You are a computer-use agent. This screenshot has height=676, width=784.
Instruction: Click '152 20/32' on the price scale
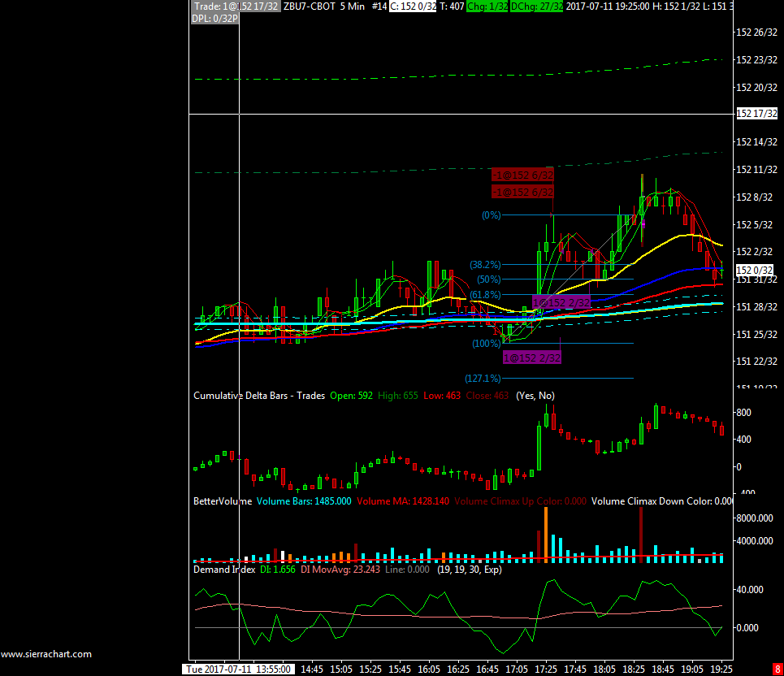[x=756, y=88]
